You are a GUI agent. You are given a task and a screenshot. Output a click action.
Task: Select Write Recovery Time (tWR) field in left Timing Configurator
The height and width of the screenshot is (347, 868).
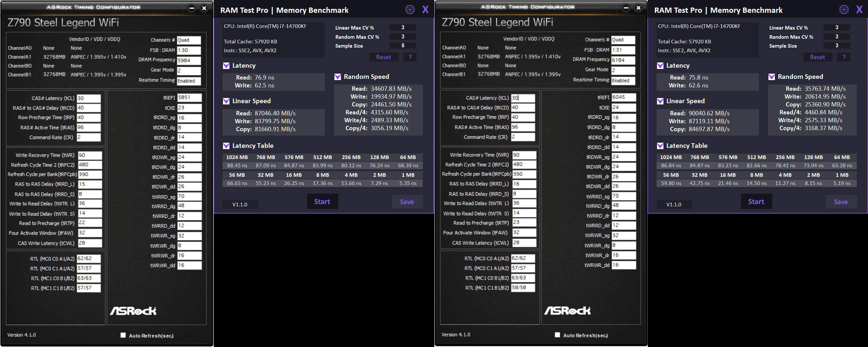pyautogui.click(x=90, y=155)
